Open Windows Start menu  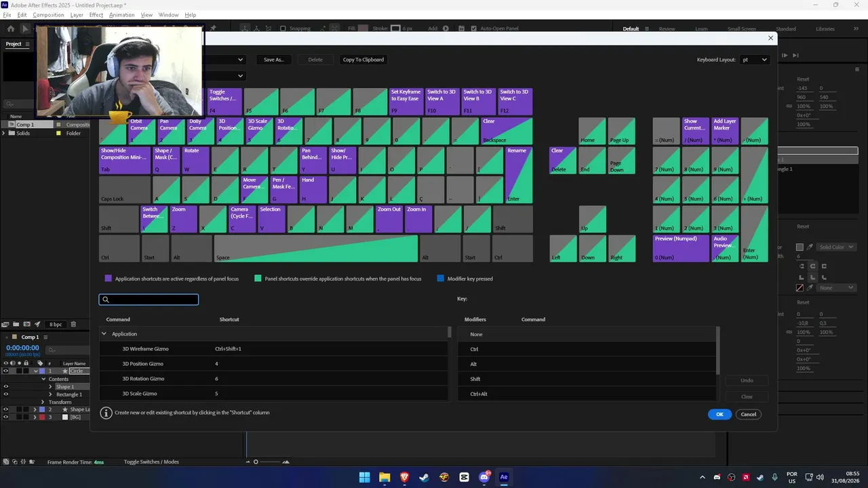pyautogui.click(x=364, y=477)
